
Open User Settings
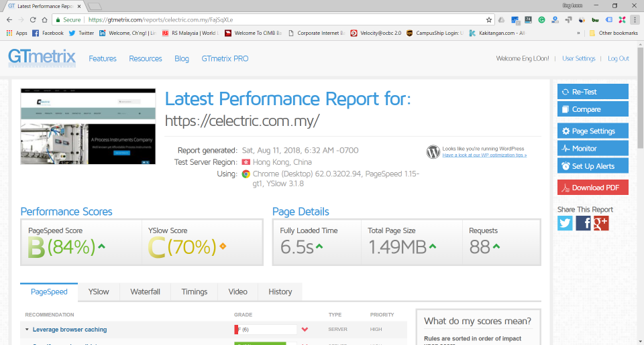tap(578, 59)
